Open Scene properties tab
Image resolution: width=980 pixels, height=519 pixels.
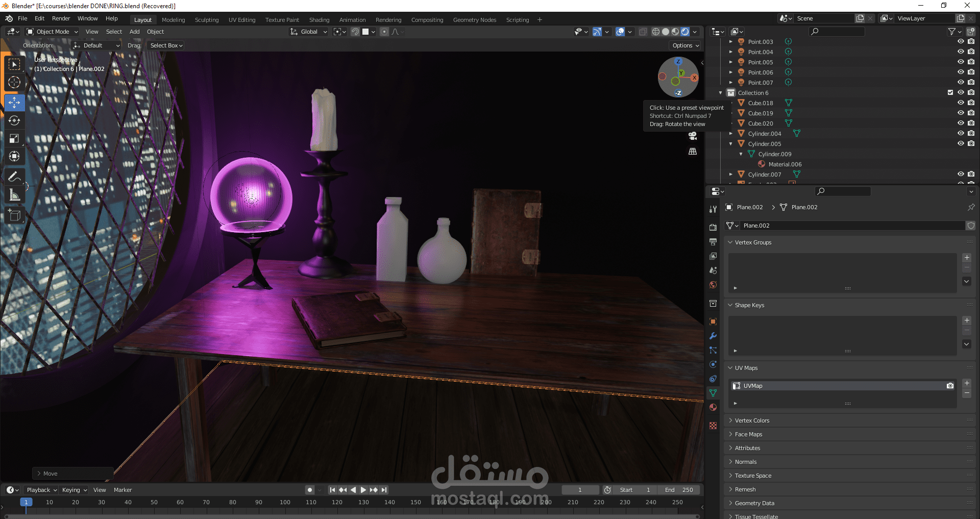tap(713, 270)
